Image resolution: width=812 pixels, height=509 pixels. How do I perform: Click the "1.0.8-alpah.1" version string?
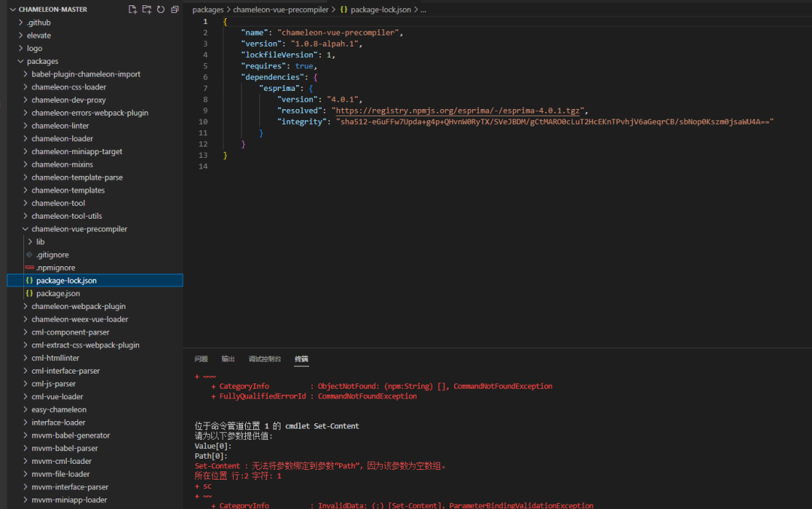tap(324, 44)
